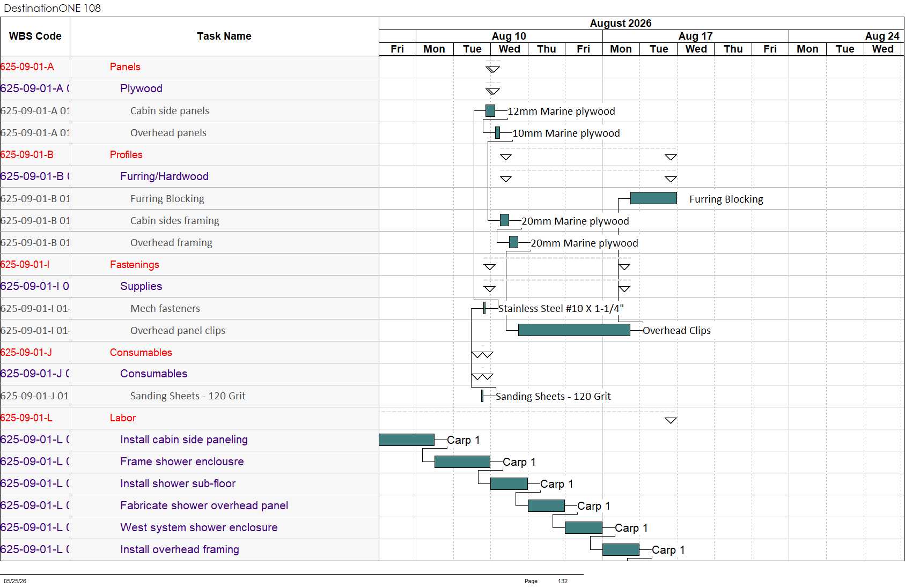This screenshot has width=905, height=588.
Task: Select the Aug 10 week header
Action: pos(509,36)
